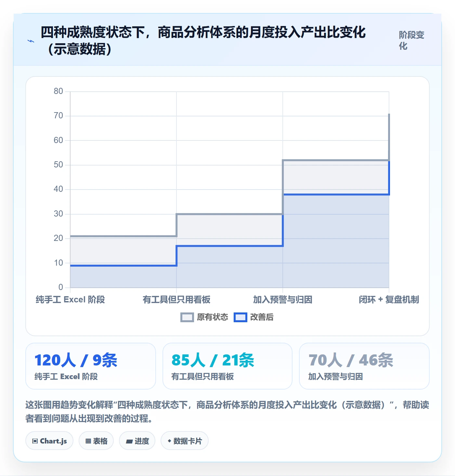Click the description paragraph starting 这张图用趋势变化
Screen dimensions: 455x476
227,411
